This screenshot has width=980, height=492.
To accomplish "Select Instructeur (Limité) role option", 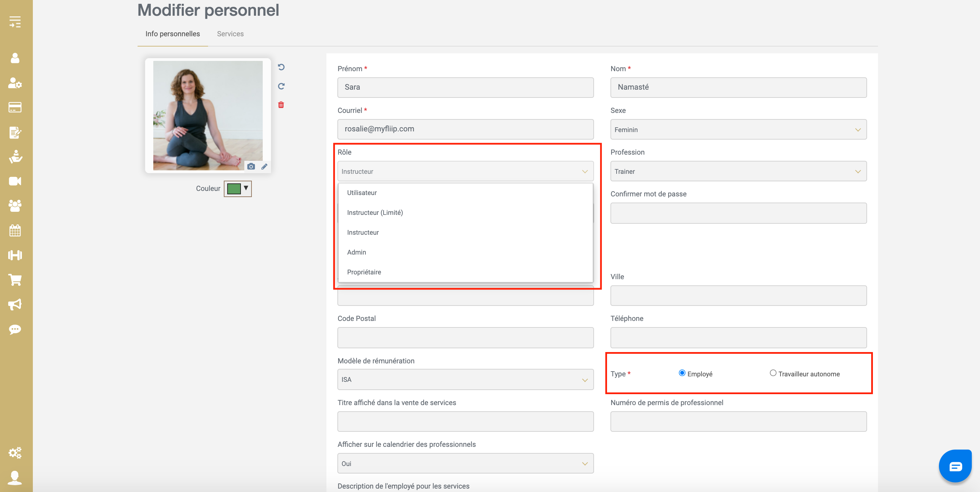I will [x=375, y=213].
